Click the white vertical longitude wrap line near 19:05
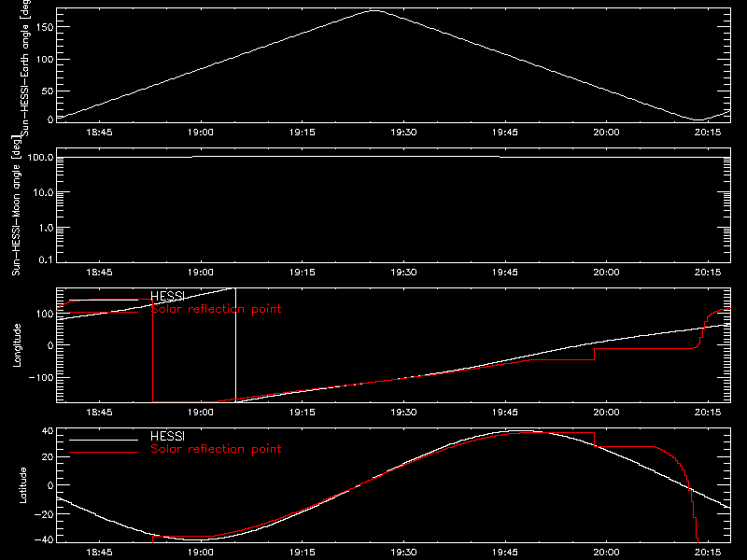Screen dimensions: 747x560 pyautogui.click(x=236, y=345)
